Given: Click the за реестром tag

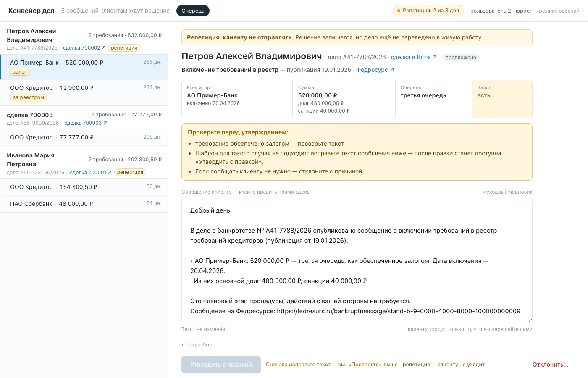Looking at the screenshot, I should tap(29, 97).
